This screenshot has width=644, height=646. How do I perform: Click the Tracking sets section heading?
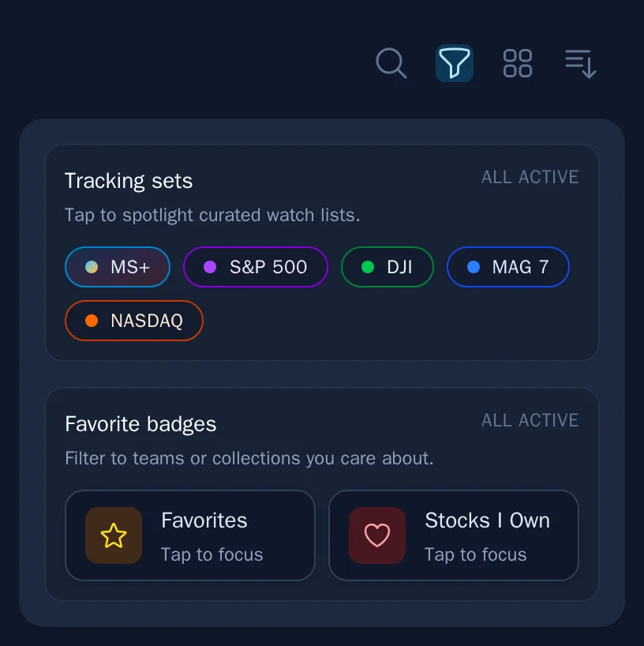click(129, 181)
